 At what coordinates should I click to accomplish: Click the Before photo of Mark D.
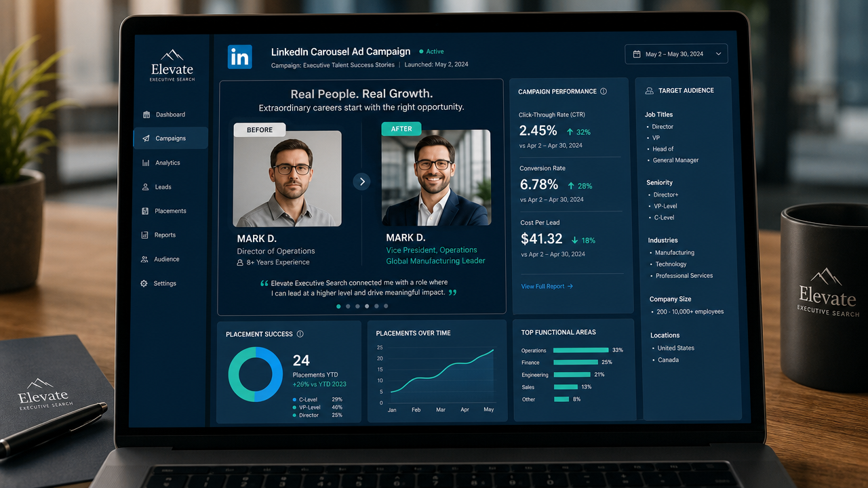tap(288, 179)
